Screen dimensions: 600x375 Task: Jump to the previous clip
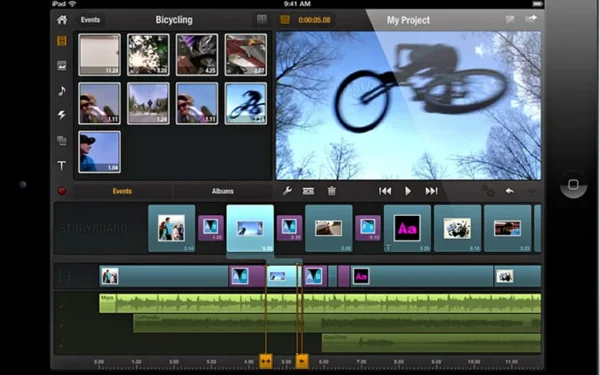click(385, 191)
